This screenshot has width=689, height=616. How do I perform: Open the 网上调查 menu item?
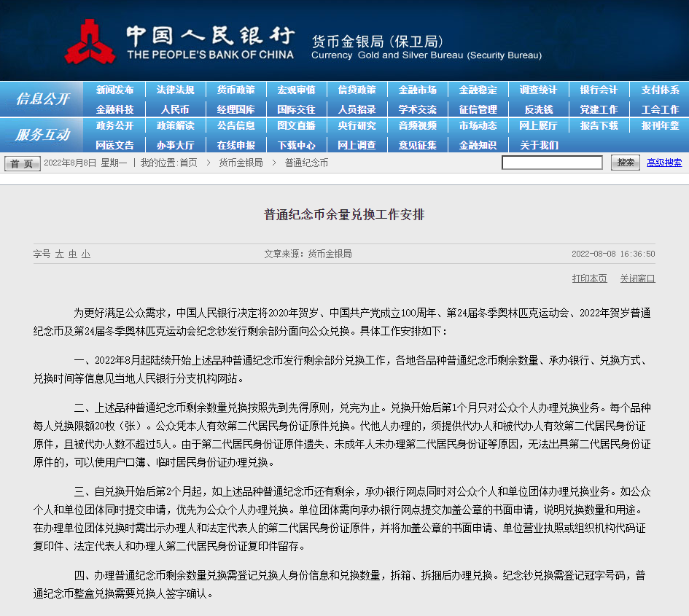(x=357, y=145)
